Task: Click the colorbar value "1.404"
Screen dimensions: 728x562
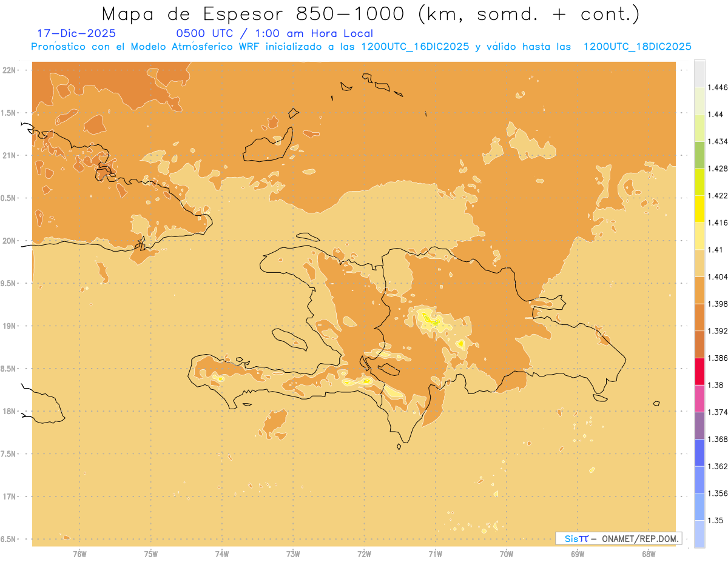Action: coord(718,276)
